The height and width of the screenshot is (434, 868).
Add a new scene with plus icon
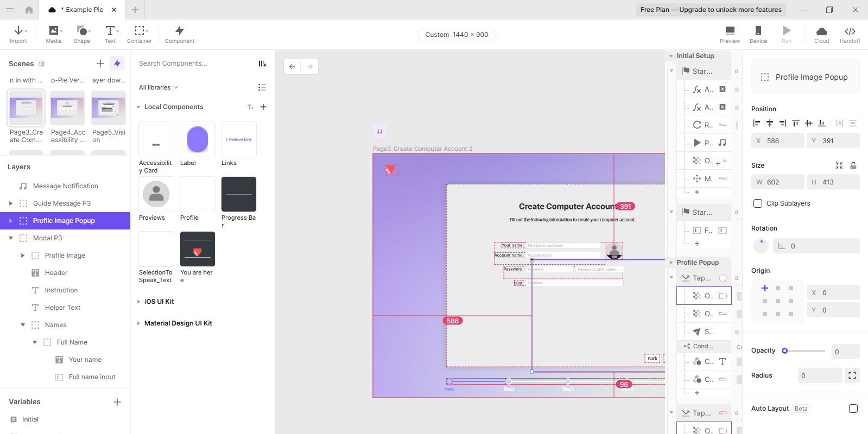pyautogui.click(x=100, y=63)
